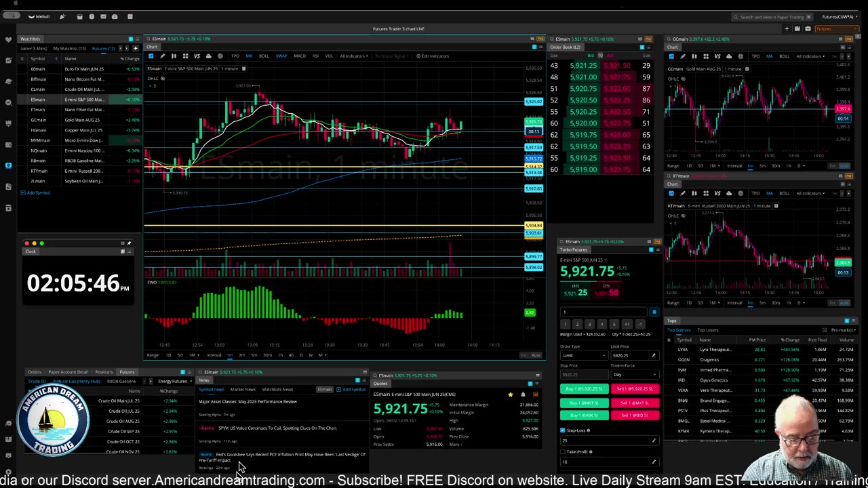Click the edit pencil in the Stop-Loss field
The width and height of the screenshot is (868, 488).
[x=654, y=441]
